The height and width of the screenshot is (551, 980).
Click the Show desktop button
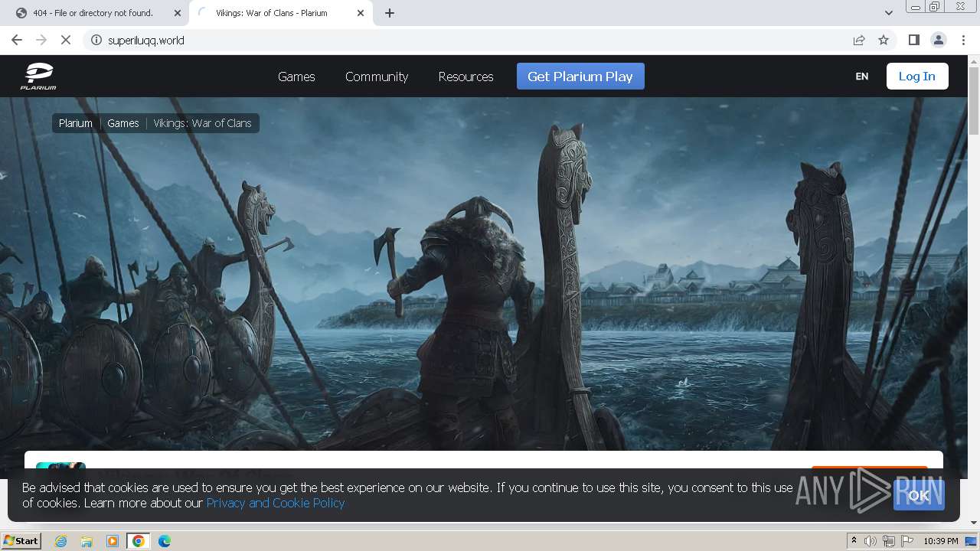(x=972, y=541)
